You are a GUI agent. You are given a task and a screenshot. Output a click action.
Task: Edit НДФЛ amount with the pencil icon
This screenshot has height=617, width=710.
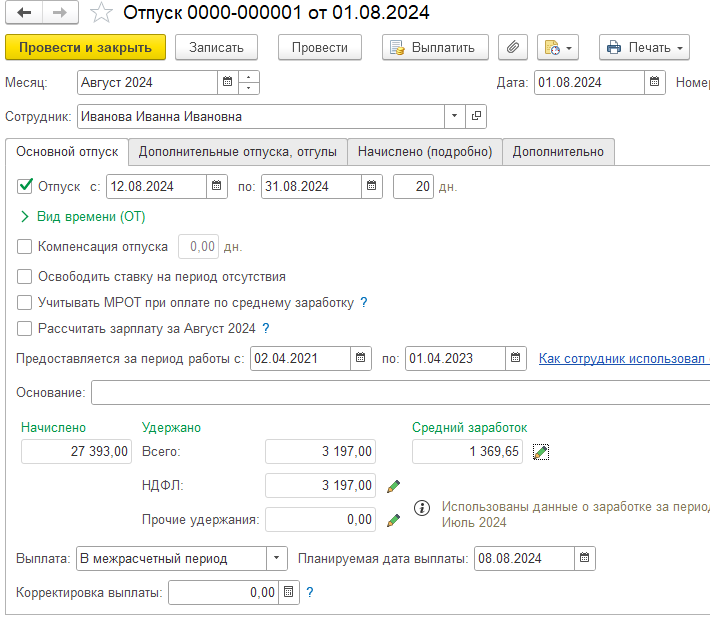393,486
